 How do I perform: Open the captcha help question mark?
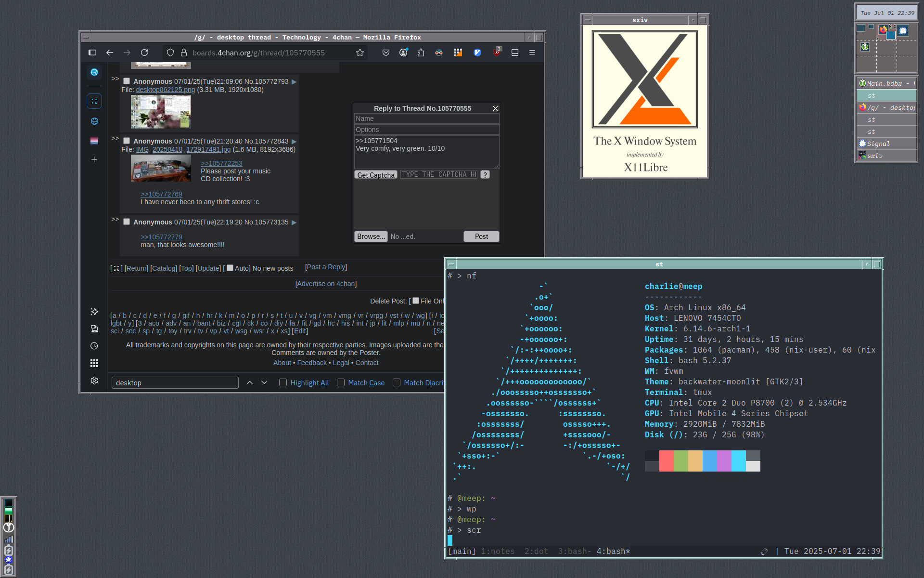(485, 175)
